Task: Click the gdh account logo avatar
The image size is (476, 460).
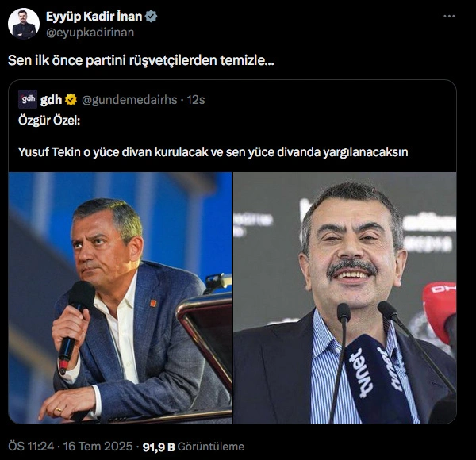Action: pos(28,99)
